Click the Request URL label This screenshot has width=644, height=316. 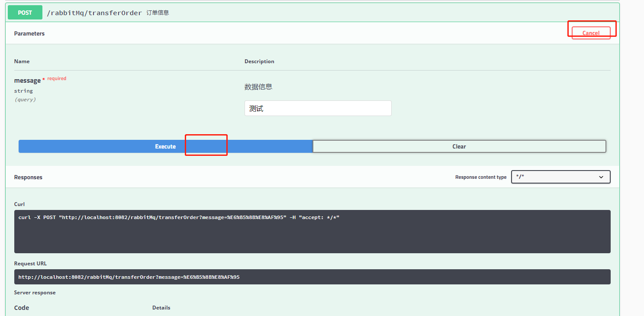(30, 264)
